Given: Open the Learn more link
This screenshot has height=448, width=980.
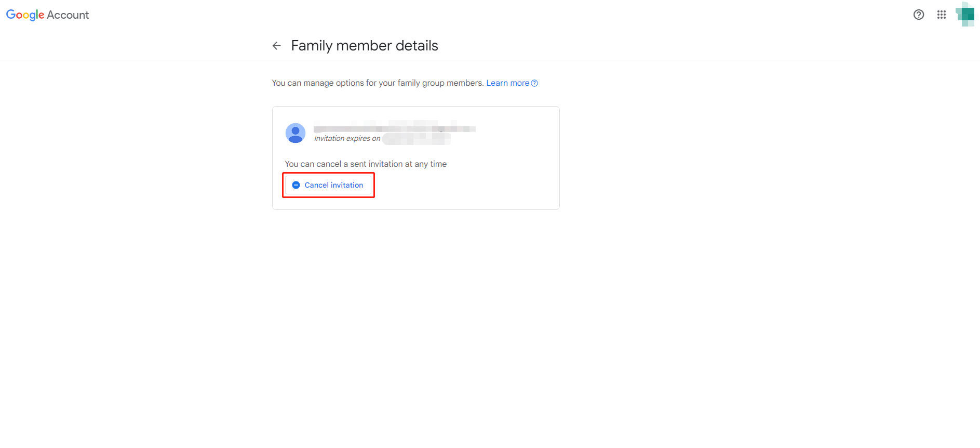Looking at the screenshot, I should tap(507, 83).
